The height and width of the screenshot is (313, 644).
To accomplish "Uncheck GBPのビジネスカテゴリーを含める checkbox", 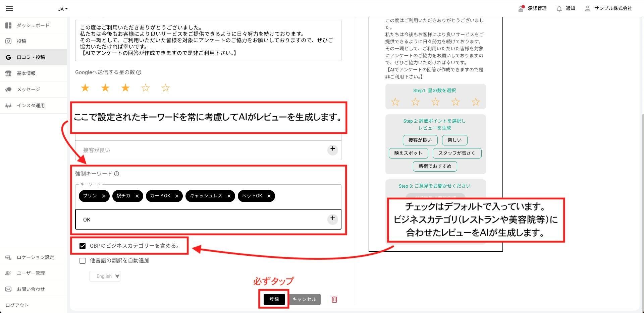I will (83, 246).
